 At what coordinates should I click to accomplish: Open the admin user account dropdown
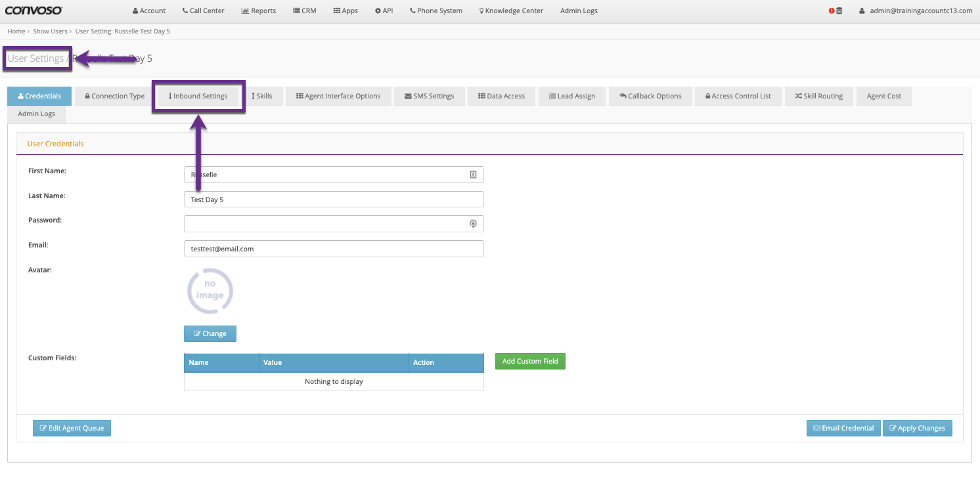coord(915,11)
